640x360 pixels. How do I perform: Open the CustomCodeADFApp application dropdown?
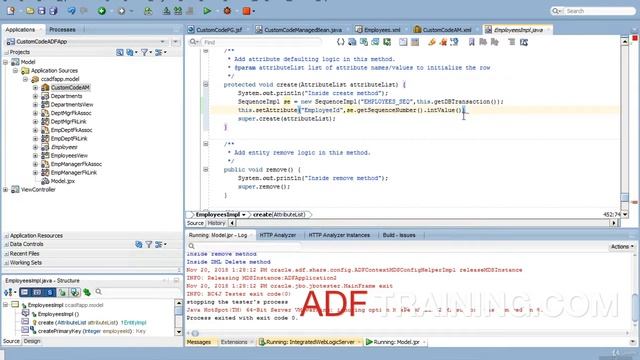coord(162,42)
